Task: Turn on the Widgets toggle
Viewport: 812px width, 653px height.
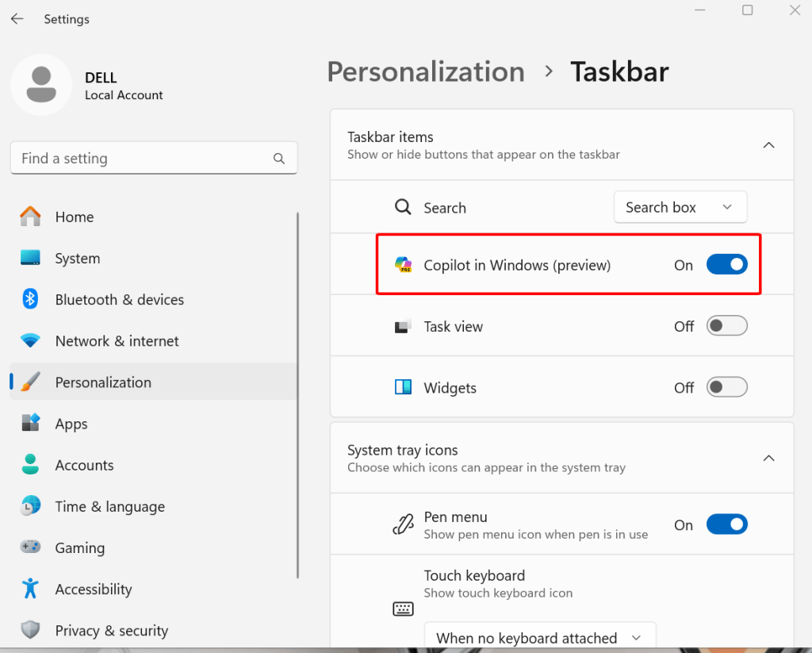Action: pyautogui.click(x=726, y=387)
